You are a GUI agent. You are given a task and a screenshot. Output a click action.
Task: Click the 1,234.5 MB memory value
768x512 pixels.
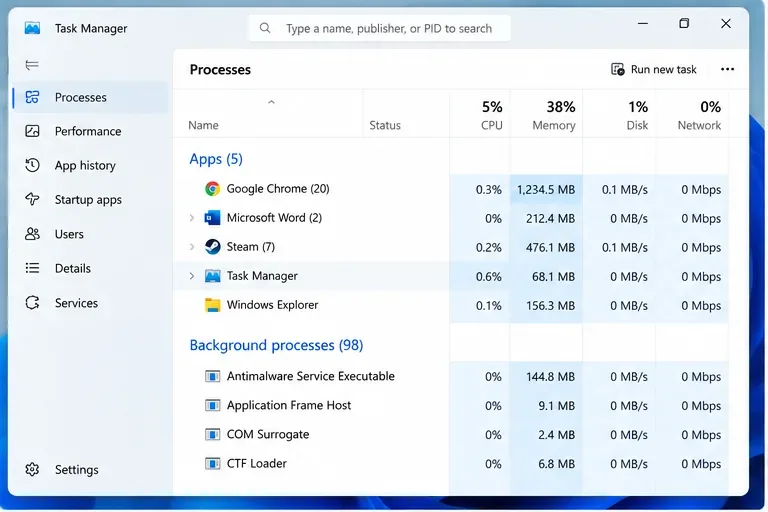point(546,189)
